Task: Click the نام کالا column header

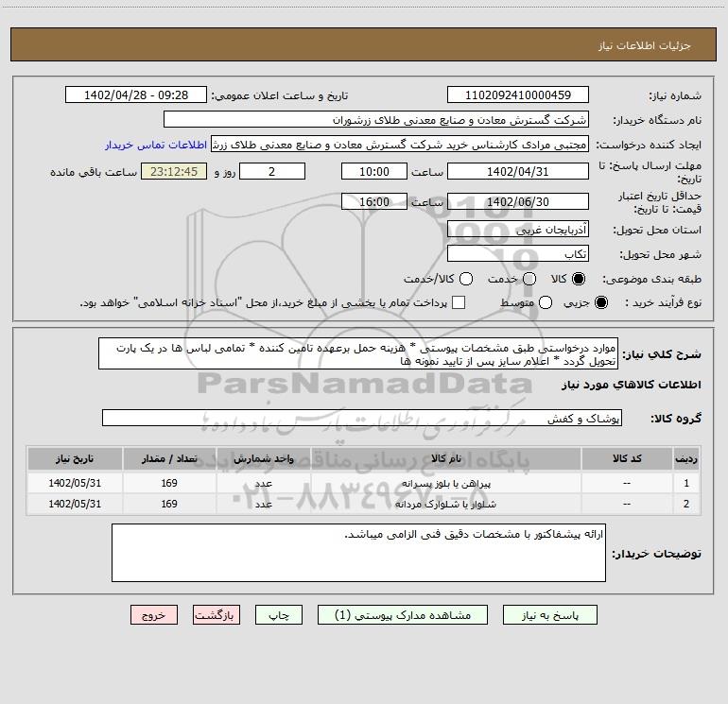Action: tap(445, 458)
